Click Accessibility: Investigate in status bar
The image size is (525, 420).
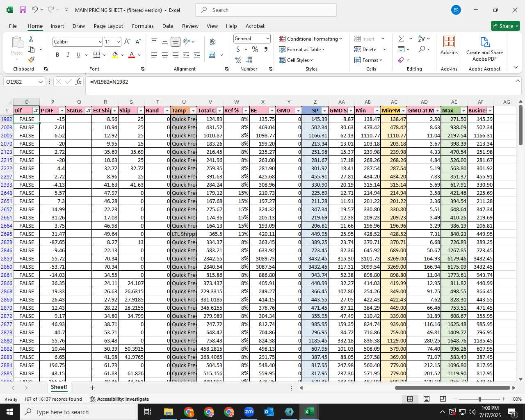pyautogui.click(x=119, y=399)
